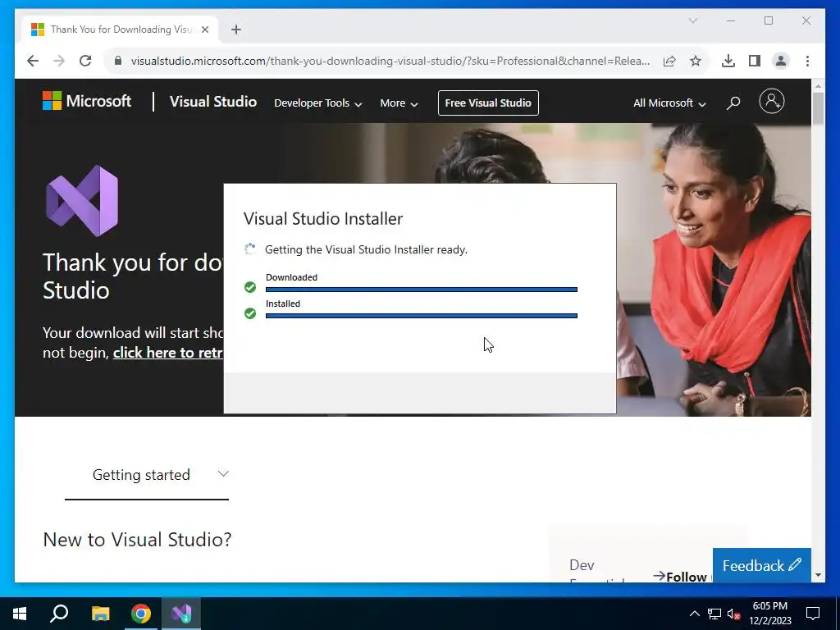The width and height of the screenshot is (840, 630).
Task: Open a new browser tab
Action: [236, 30]
